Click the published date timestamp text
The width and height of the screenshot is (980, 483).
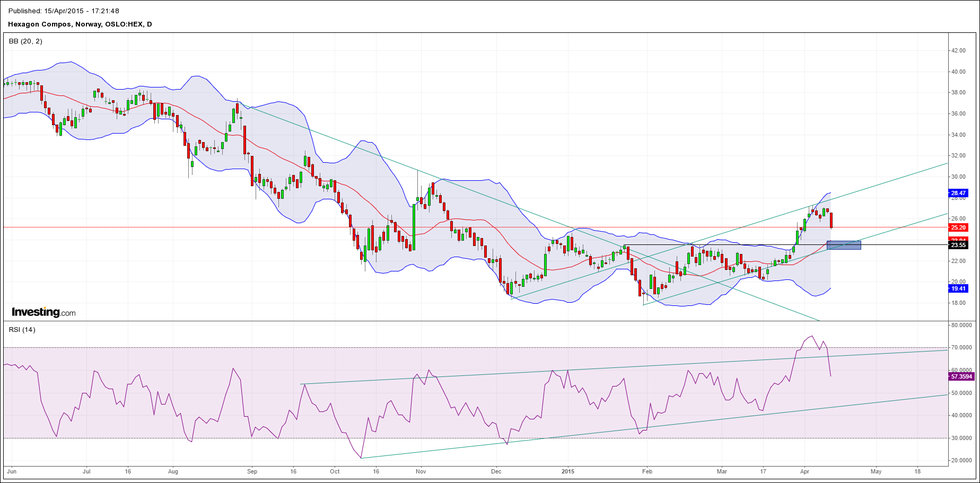(x=64, y=11)
